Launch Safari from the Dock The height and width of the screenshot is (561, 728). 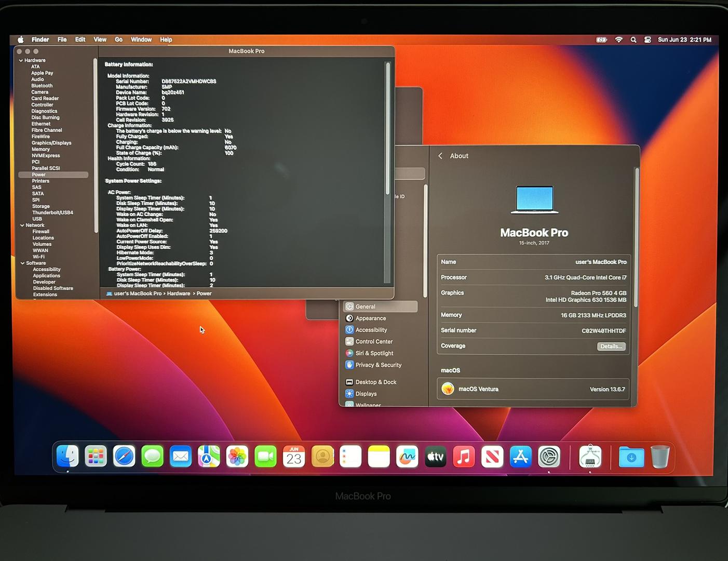point(124,456)
